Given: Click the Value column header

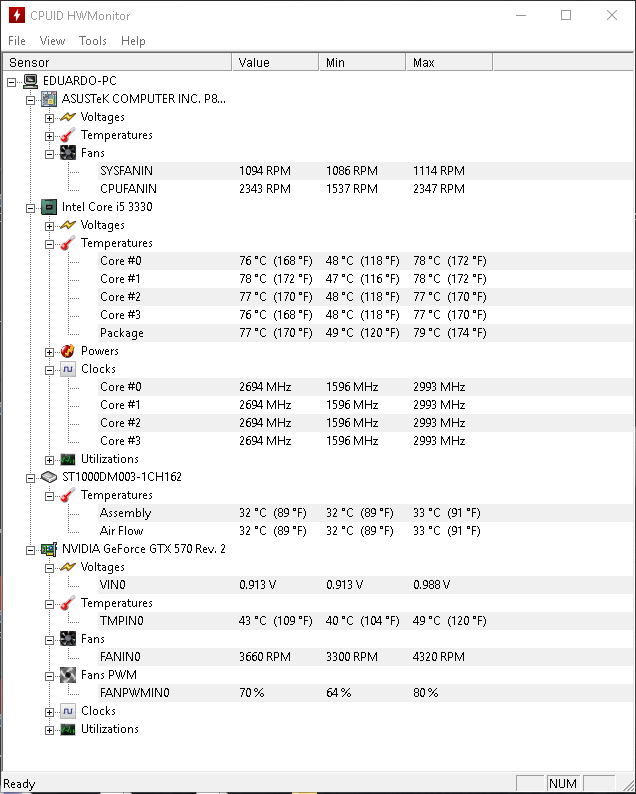Looking at the screenshot, I should click(275, 62).
